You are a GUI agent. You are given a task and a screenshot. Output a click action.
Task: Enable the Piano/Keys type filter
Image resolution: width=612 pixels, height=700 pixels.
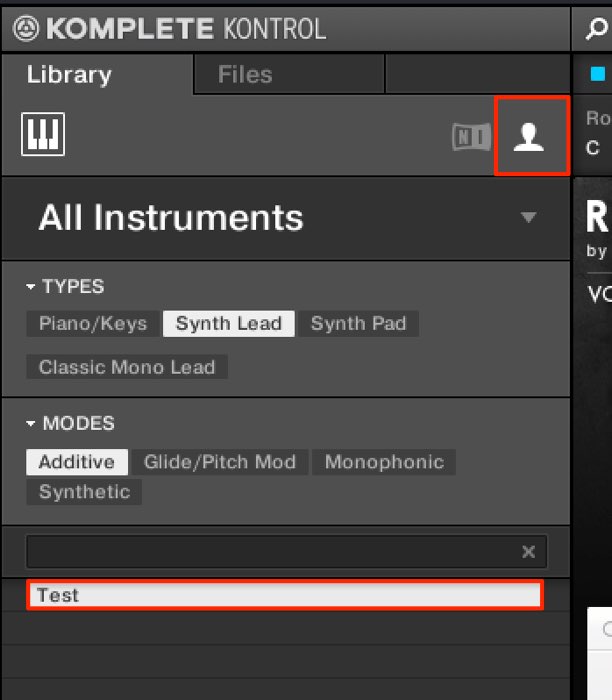[93, 324]
